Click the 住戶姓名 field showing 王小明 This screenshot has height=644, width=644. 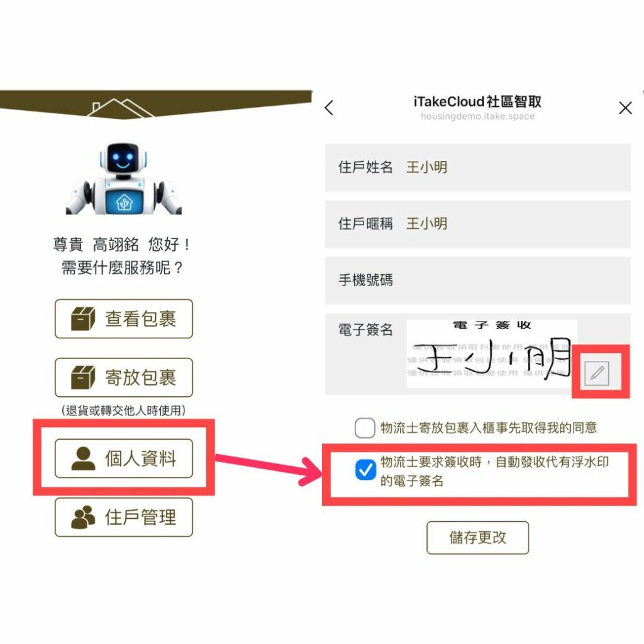click(x=478, y=167)
